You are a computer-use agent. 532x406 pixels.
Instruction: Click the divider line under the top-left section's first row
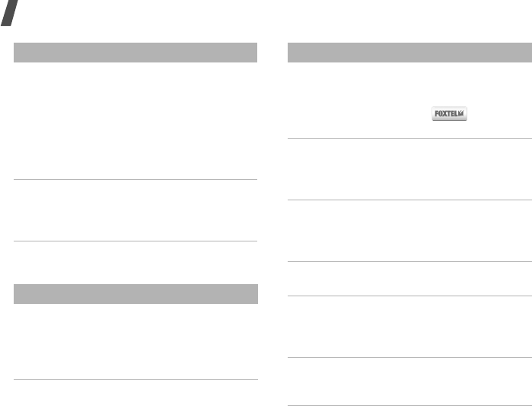[x=135, y=180]
